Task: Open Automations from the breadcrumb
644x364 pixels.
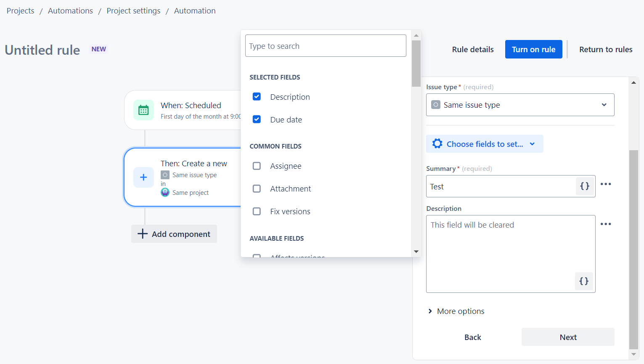Action: (70, 11)
